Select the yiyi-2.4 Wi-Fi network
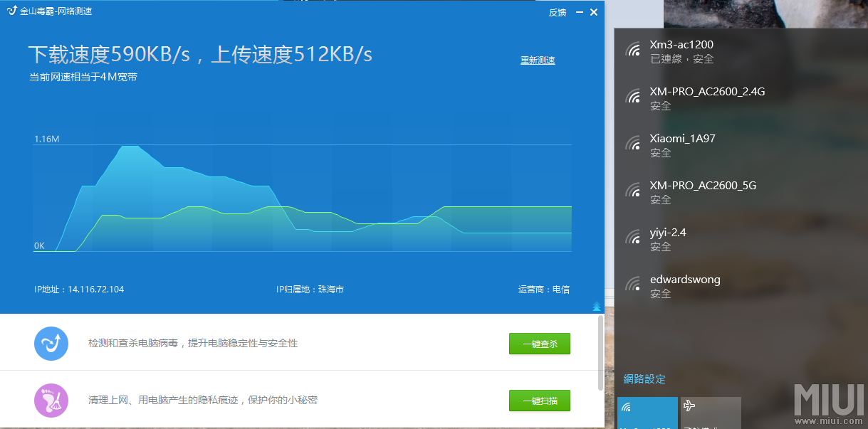The image size is (868, 429). pos(741,239)
